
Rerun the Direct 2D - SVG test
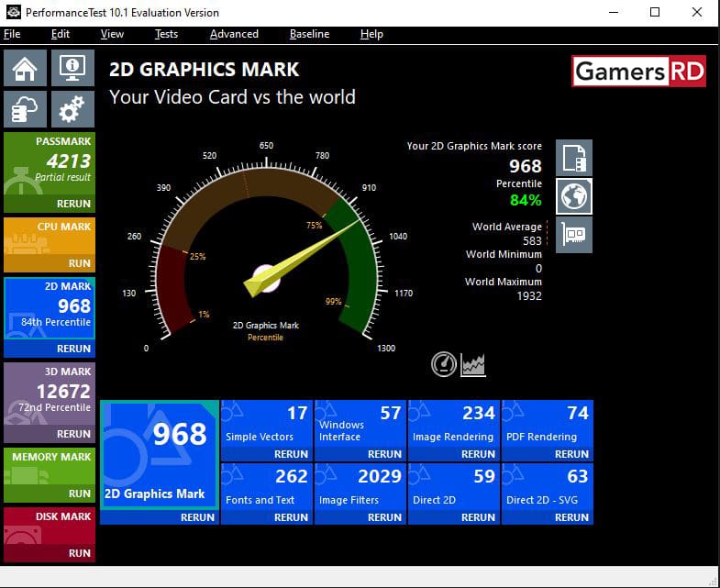571,517
